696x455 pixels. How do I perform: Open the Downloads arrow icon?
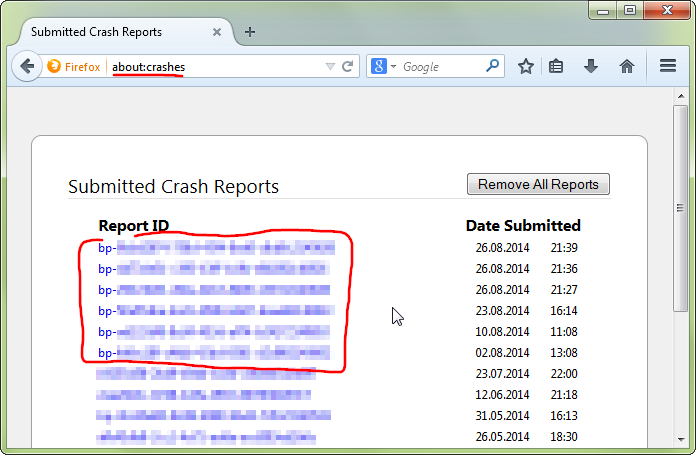coord(591,67)
